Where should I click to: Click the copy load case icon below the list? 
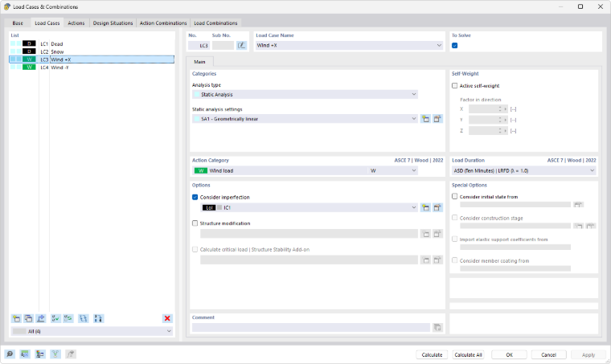click(x=28, y=318)
